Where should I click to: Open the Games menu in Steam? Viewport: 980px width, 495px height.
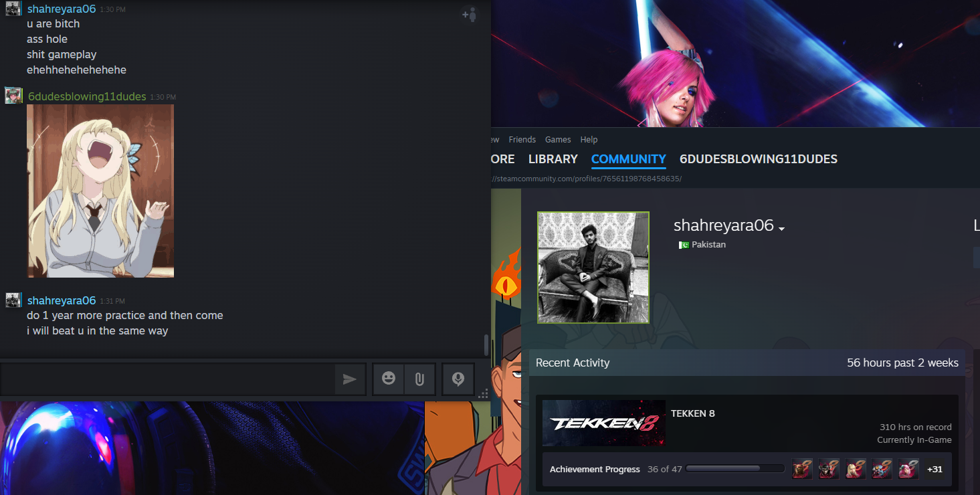coord(558,140)
